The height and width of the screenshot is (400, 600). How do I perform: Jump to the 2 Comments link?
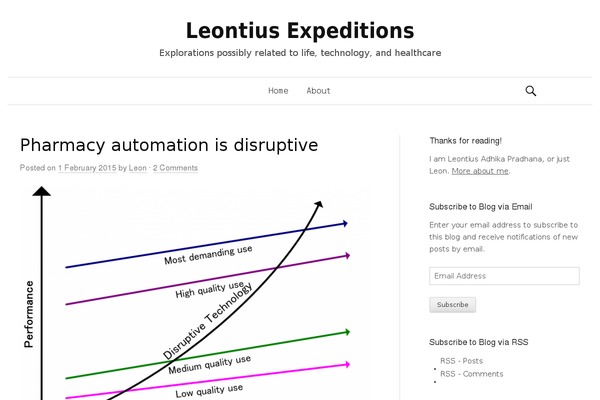(175, 168)
